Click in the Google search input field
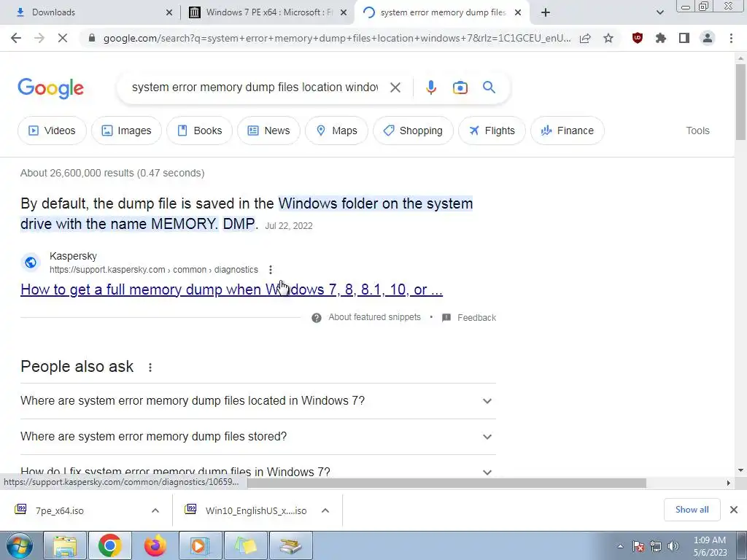This screenshot has width=747, height=560. 255,87
